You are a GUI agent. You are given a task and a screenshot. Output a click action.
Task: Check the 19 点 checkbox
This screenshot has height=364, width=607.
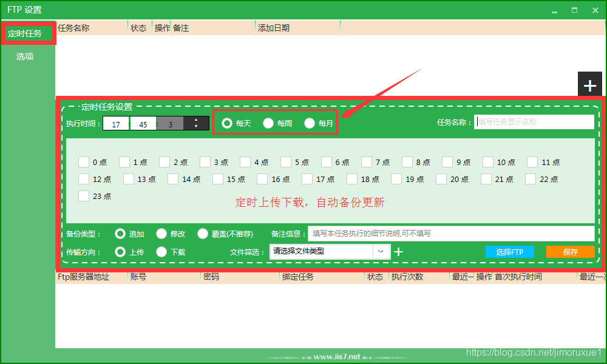click(x=396, y=179)
